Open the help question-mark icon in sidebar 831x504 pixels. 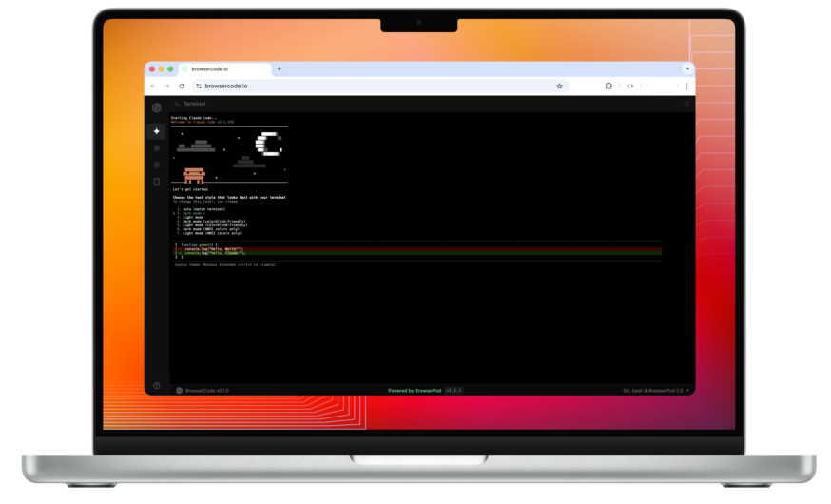pos(156,386)
